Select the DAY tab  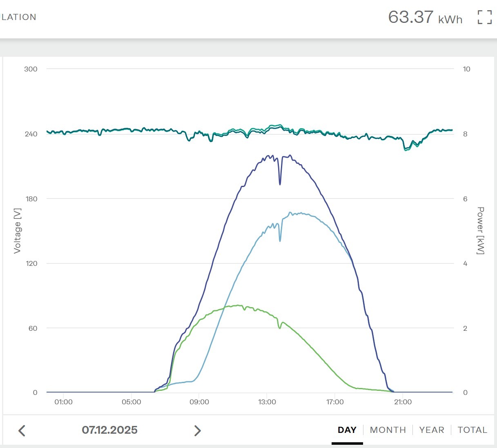[x=347, y=430]
